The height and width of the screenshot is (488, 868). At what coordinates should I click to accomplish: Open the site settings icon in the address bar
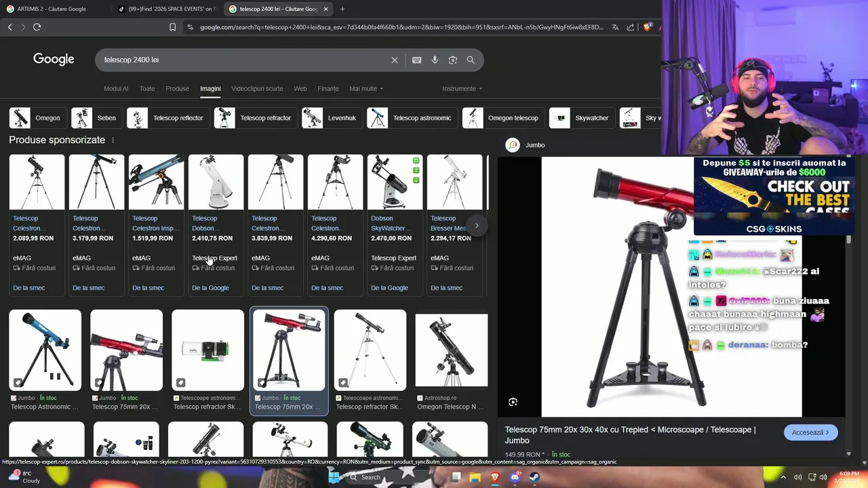tap(190, 27)
